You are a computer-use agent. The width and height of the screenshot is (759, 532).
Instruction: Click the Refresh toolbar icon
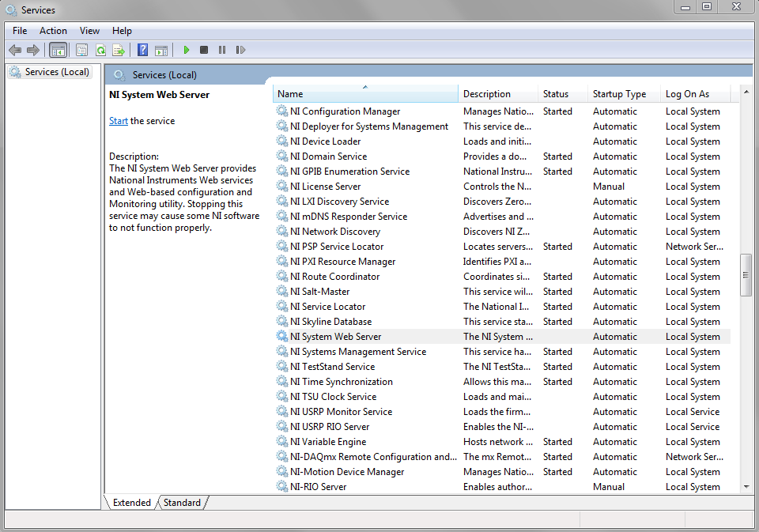(100, 50)
